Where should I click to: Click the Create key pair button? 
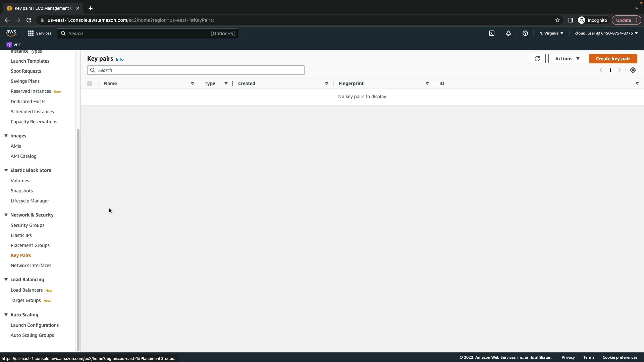coord(613,59)
